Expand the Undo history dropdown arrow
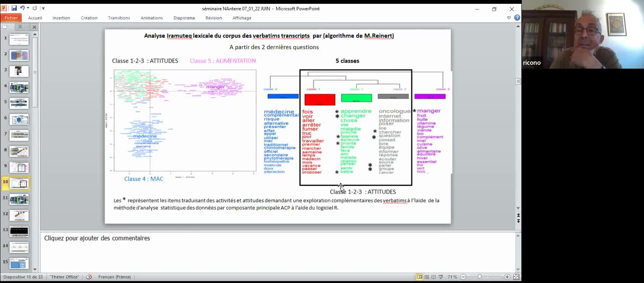This screenshot has width=644, height=283. pos(28,8)
